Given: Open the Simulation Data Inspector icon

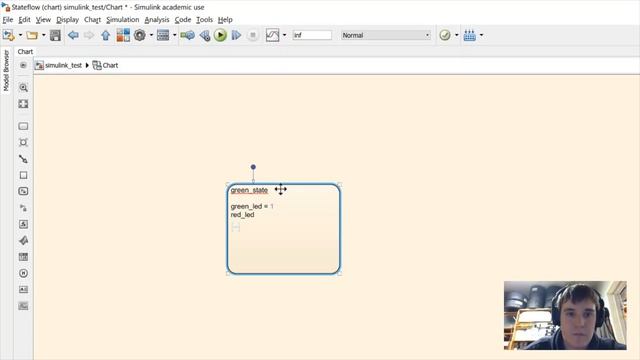Looking at the screenshot, I should (x=273, y=35).
